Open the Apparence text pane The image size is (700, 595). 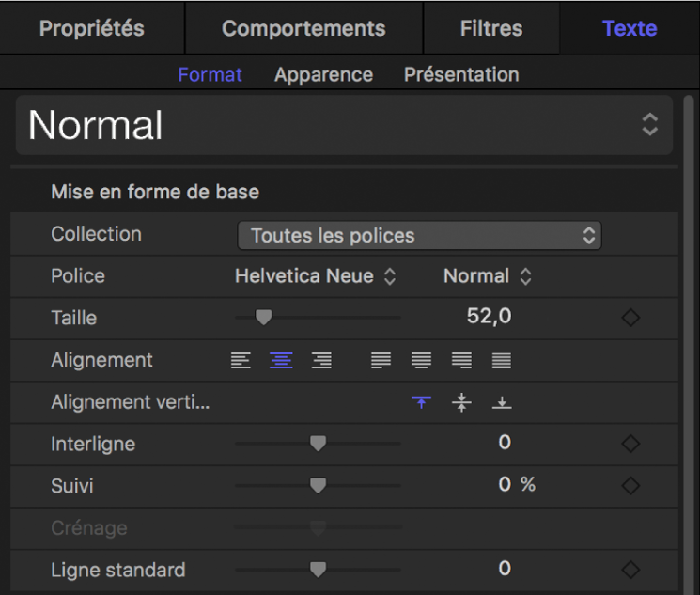[323, 74]
